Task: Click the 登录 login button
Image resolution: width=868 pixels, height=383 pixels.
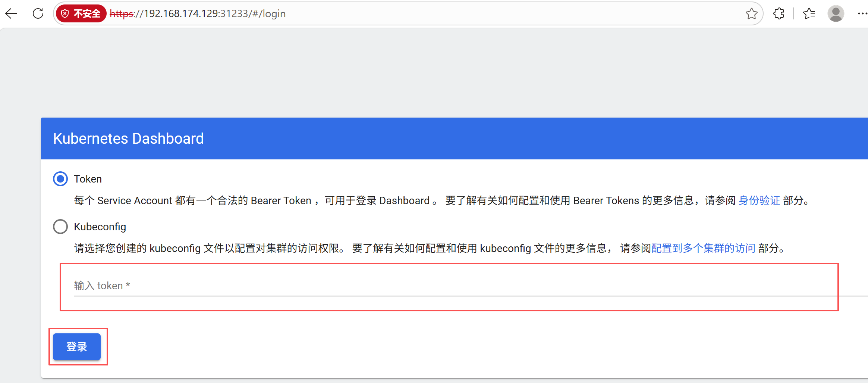Action: pos(77,347)
